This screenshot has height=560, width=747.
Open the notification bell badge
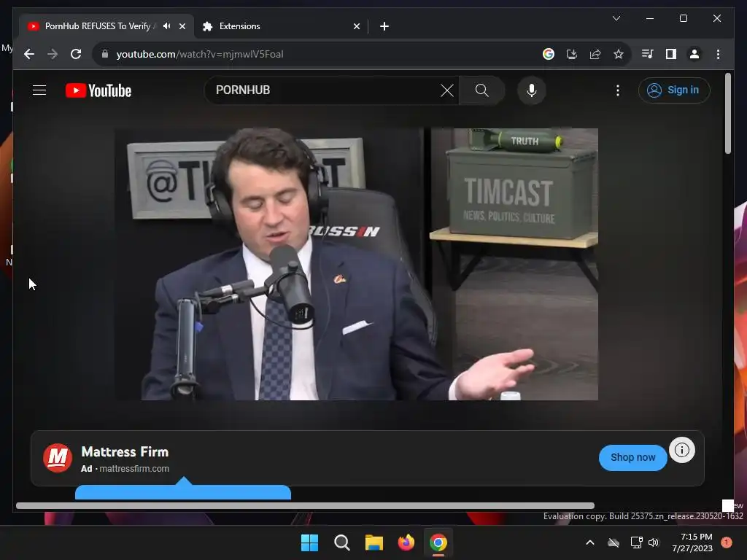[726, 542]
